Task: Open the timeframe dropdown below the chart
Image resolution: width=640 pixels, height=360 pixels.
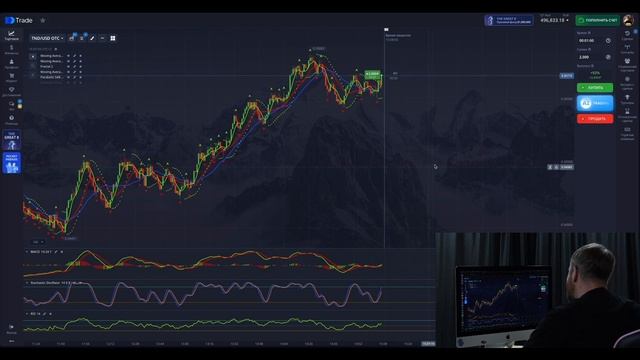Action: pos(38,242)
